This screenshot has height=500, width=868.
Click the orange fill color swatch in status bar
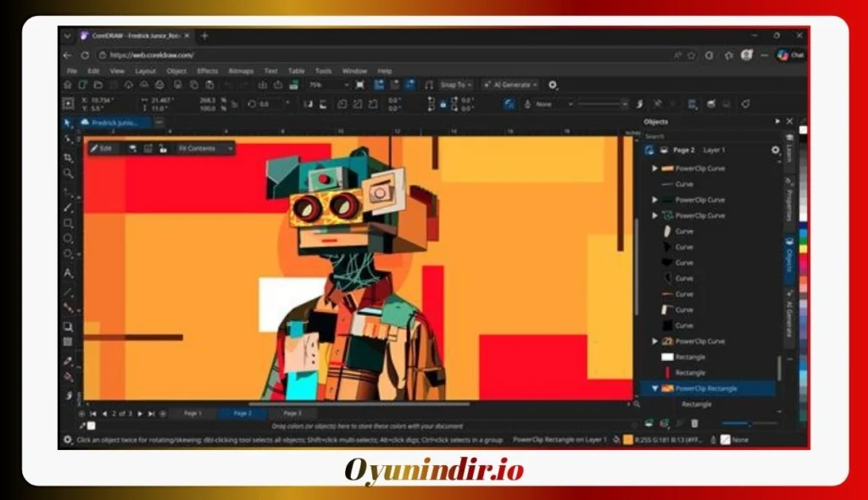[x=628, y=440]
